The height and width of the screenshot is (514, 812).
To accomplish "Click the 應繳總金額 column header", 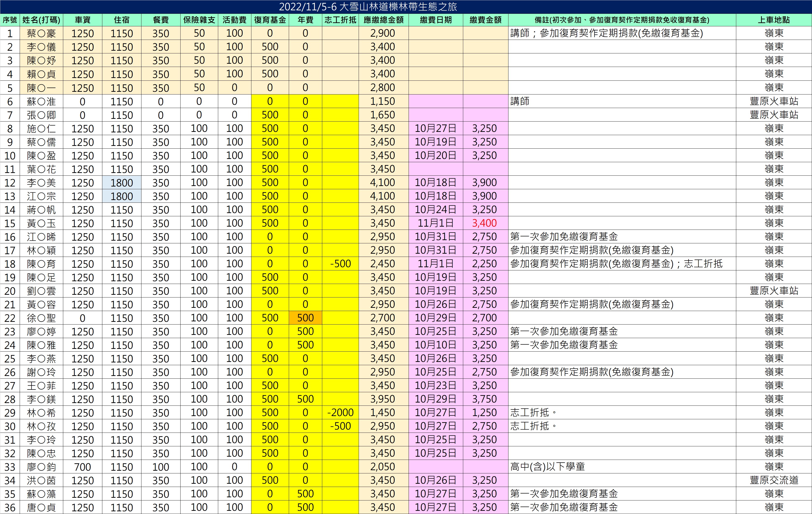I will click(x=383, y=20).
